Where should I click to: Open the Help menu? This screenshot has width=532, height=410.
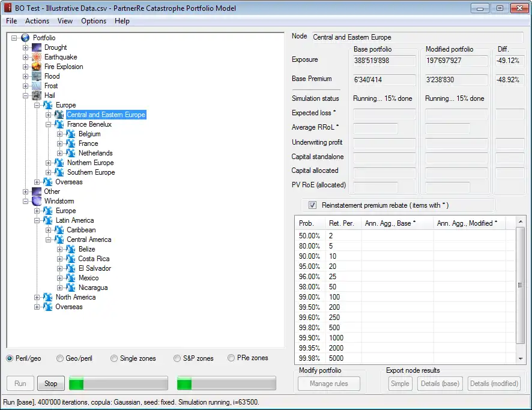pos(122,21)
